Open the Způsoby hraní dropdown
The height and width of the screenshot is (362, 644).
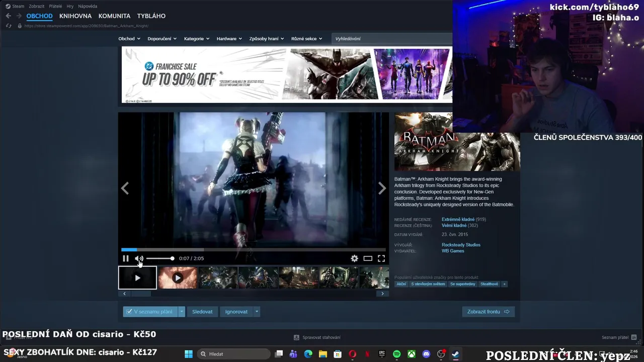point(267,39)
